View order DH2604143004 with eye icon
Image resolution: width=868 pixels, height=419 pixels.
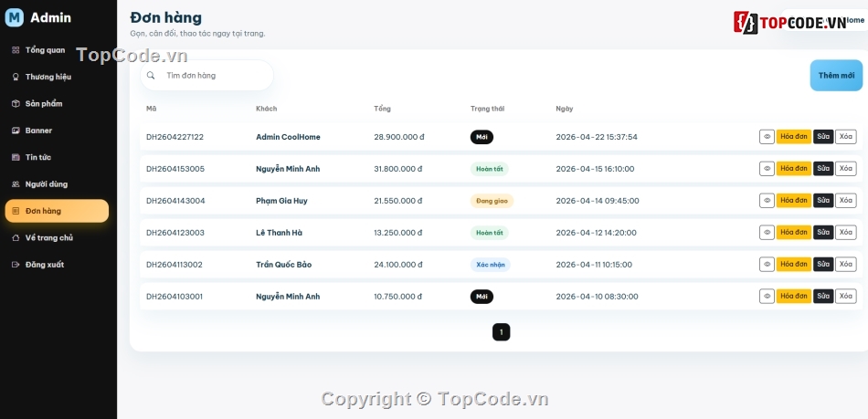pyautogui.click(x=767, y=201)
